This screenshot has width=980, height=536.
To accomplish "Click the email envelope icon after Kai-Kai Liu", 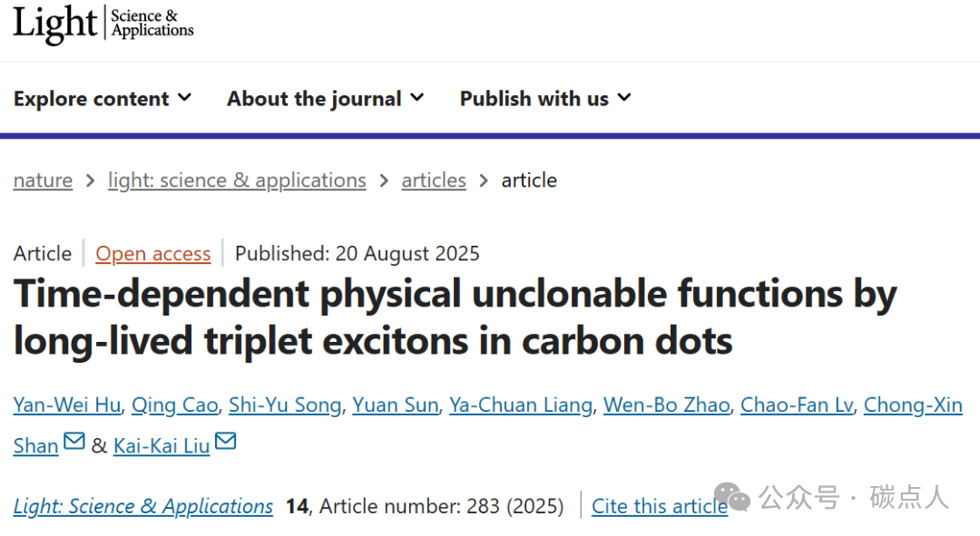I will point(226,441).
